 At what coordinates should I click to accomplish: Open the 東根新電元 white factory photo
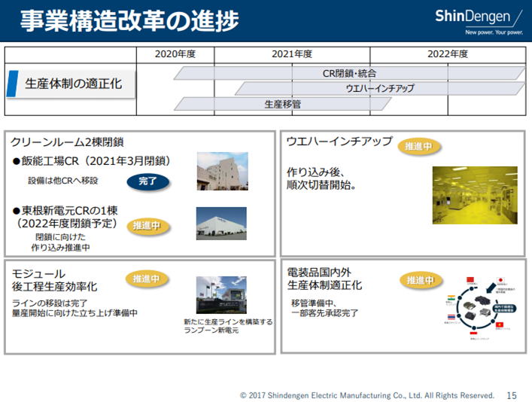(221, 224)
